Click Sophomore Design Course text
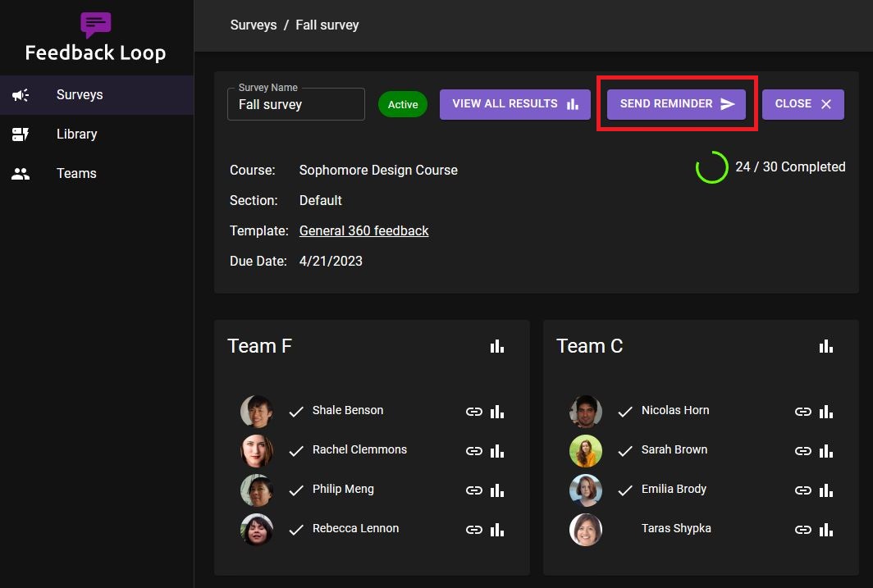The width and height of the screenshot is (873, 588). click(378, 171)
